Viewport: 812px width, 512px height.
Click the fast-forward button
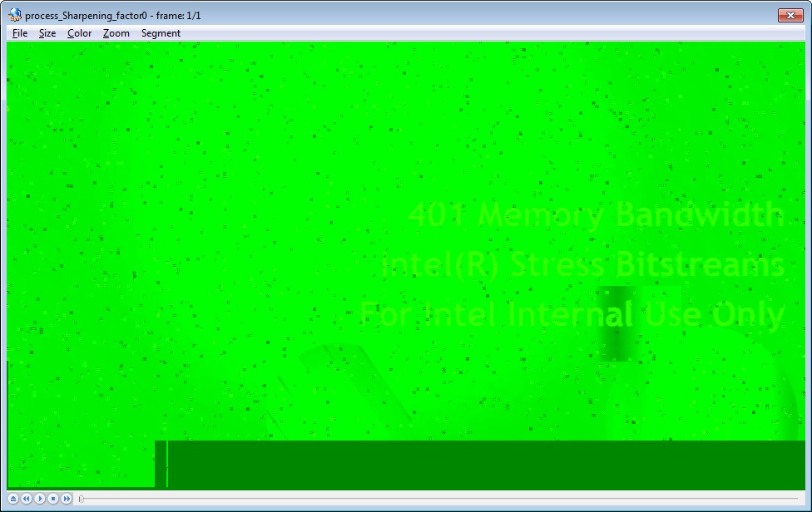click(67, 499)
